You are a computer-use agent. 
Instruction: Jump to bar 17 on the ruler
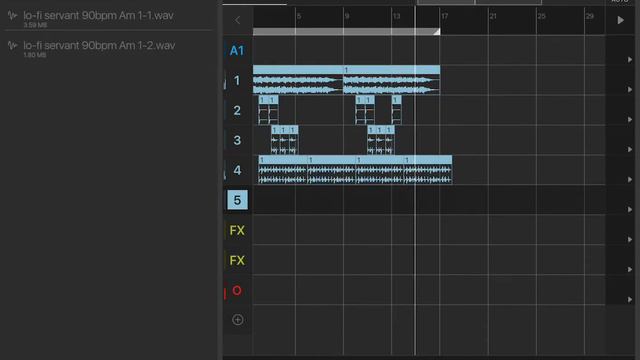[444, 16]
